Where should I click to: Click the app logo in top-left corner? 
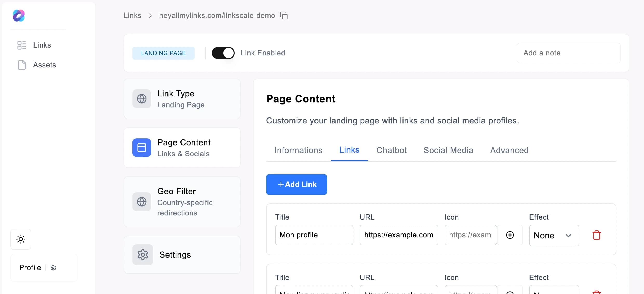pos(18,16)
